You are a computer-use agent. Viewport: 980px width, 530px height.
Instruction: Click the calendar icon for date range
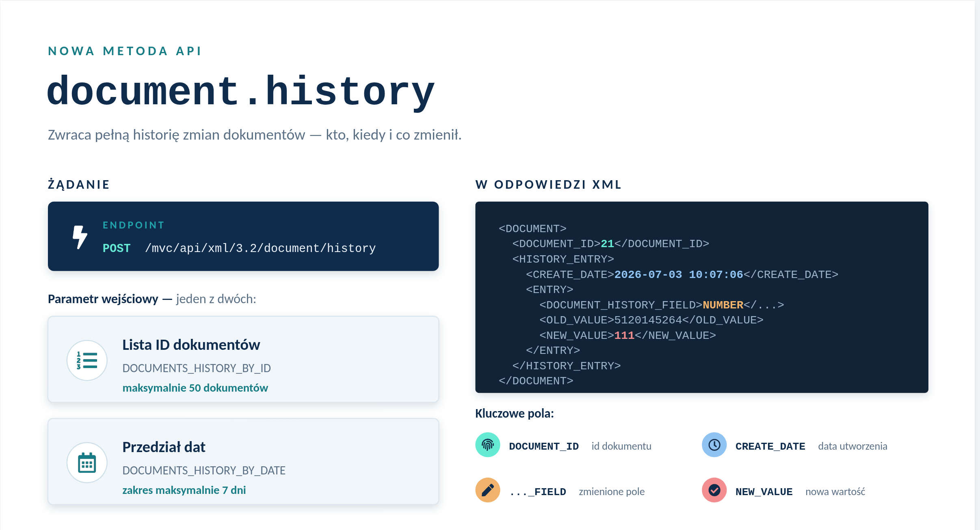(x=87, y=463)
